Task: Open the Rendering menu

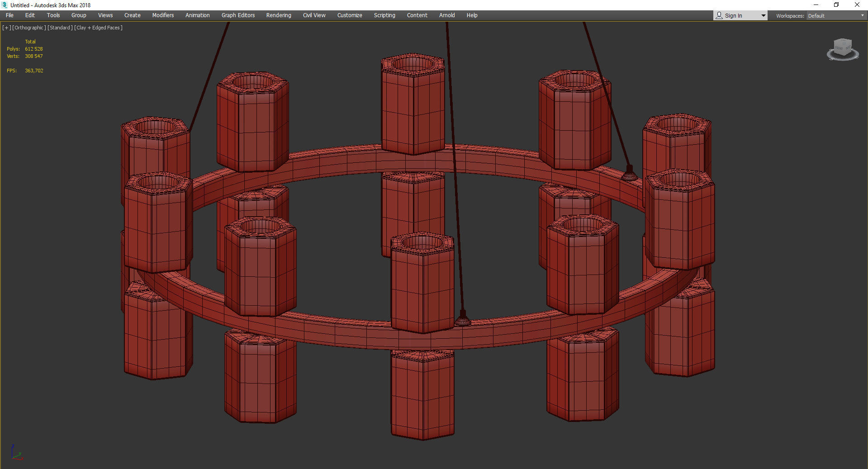Action: tap(279, 15)
